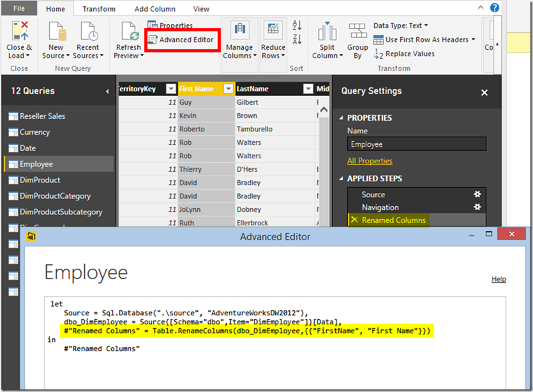Click the Refresh Preview icon

coord(130,31)
